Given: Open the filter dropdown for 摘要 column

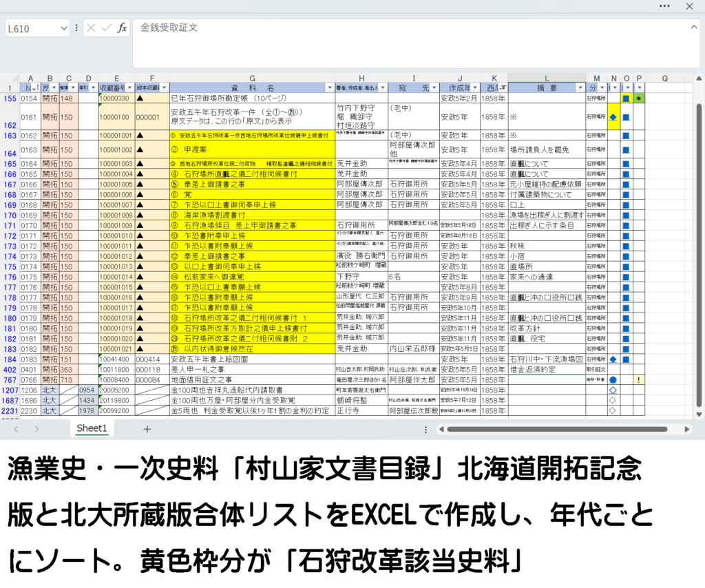Looking at the screenshot, I should click(x=580, y=87).
